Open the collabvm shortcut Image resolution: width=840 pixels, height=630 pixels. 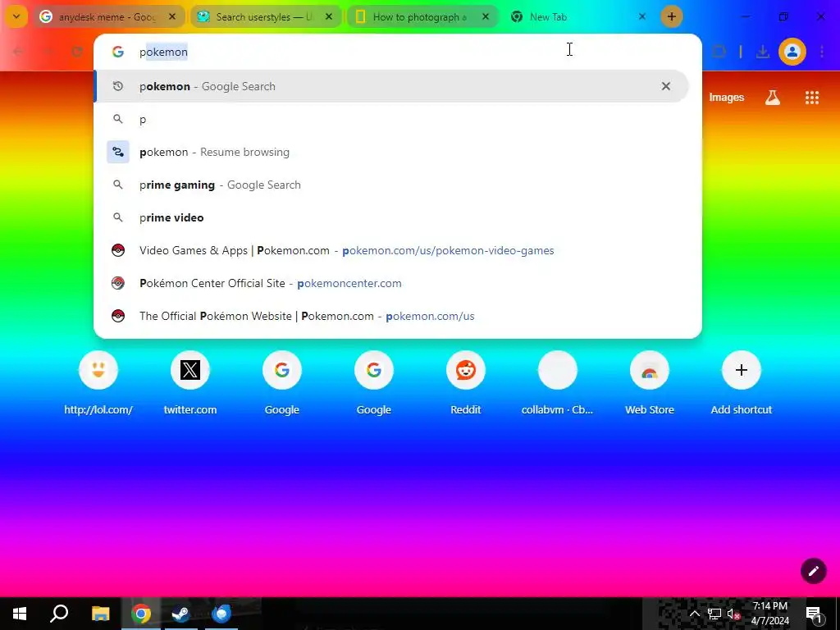(x=557, y=384)
